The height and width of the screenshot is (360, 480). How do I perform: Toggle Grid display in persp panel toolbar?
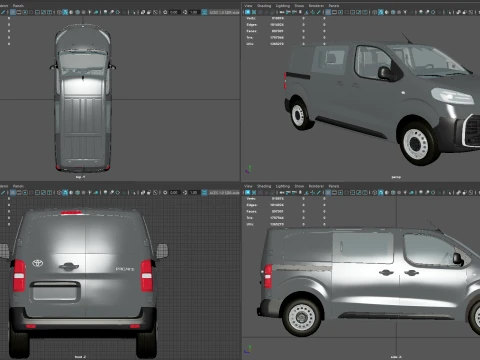tap(328, 12)
